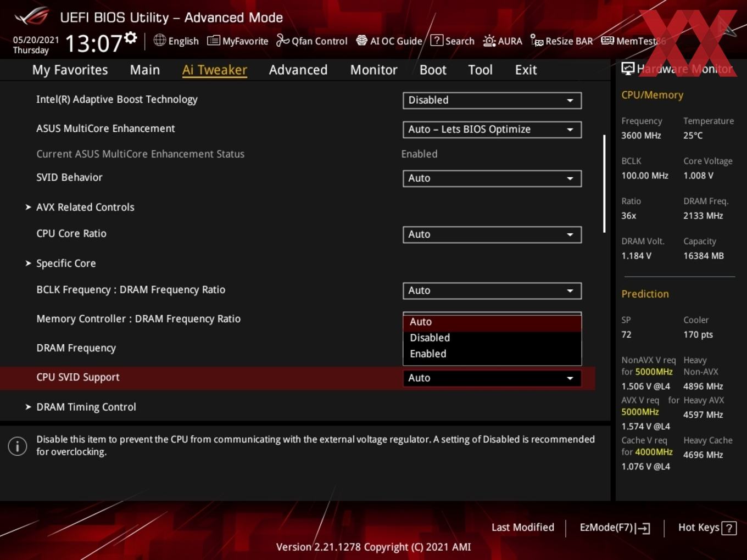Screen dimensions: 747x560
Task: Open CPU SVID Support dropdown
Action: (492, 378)
